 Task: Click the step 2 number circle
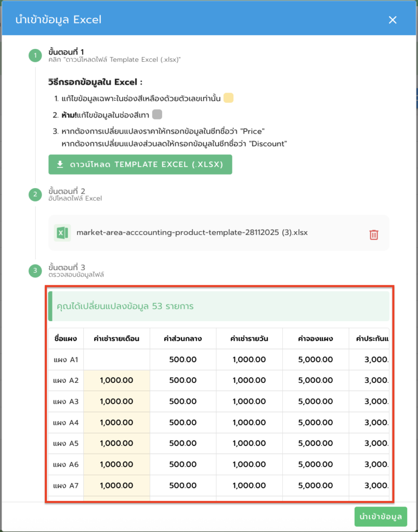coord(35,195)
